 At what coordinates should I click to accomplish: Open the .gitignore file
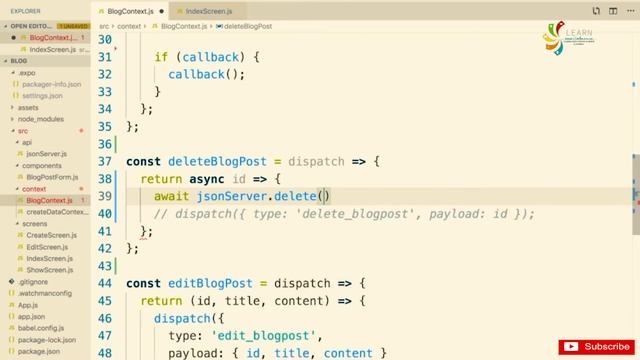33,282
